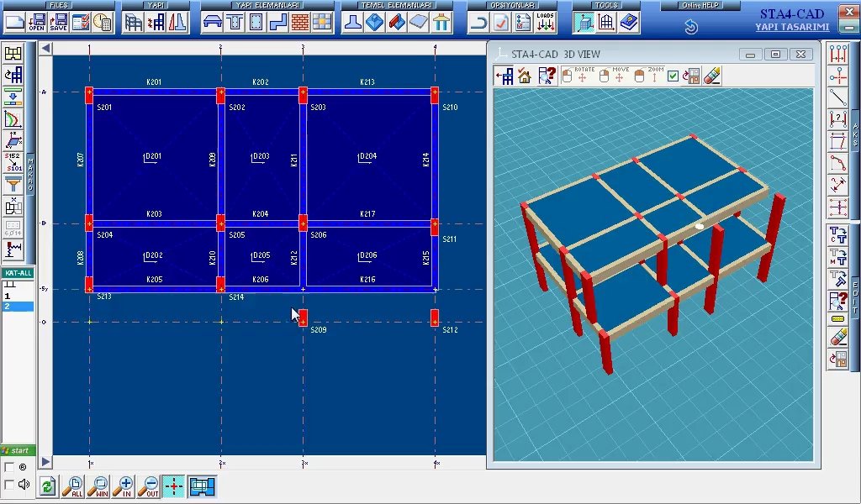Open the help book icon in TOOLS
Screen dimensions: 861x504
(629, 23)
